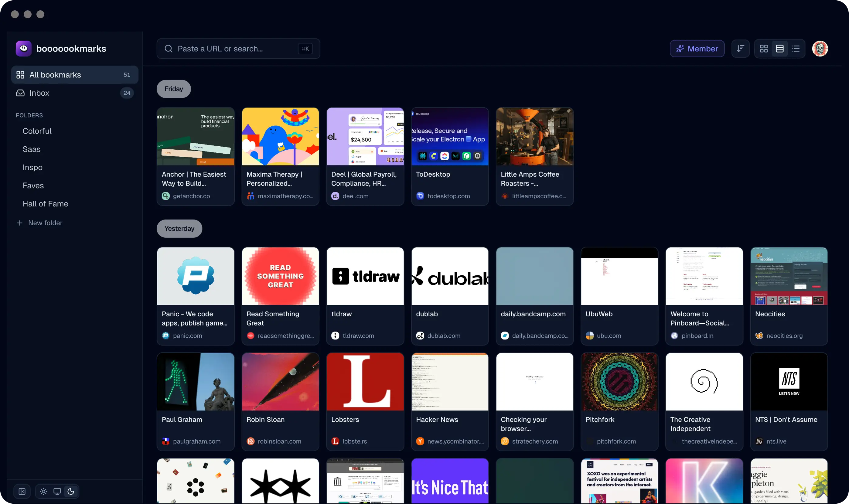The image size is (849, 504).
Task: Switch to grid view layout icon
Action: [x=764, y=49]
